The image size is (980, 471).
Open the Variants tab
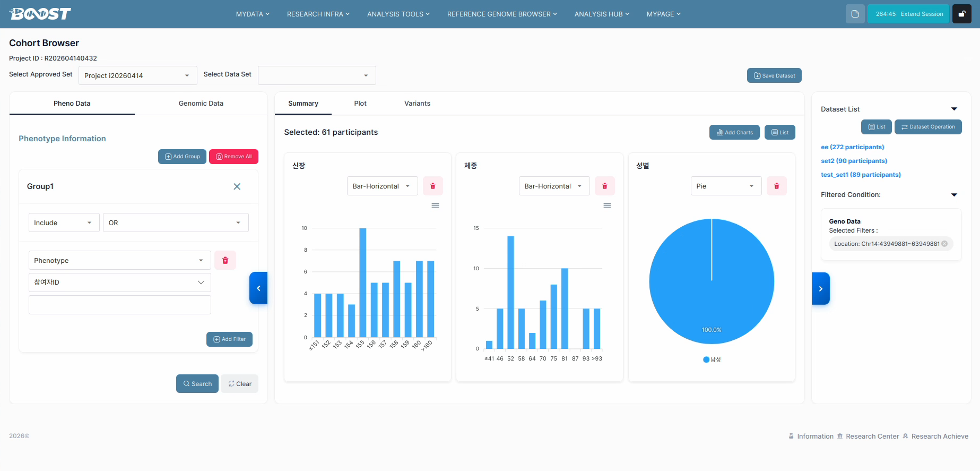coord(417,104)
